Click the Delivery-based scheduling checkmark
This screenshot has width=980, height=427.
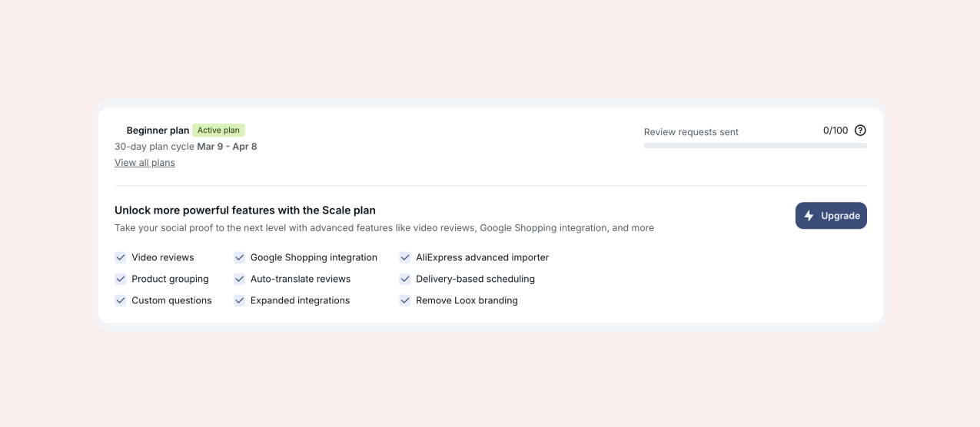(x=405, y=280)
